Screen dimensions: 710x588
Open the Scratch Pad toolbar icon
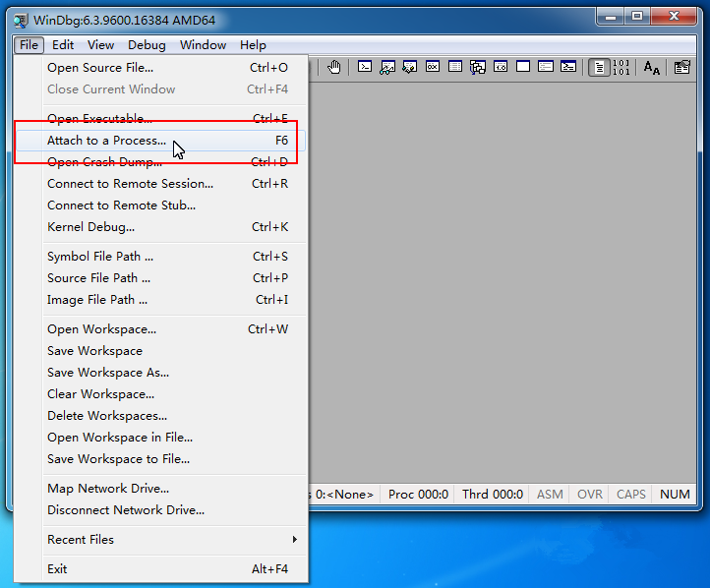click(523, 67)
